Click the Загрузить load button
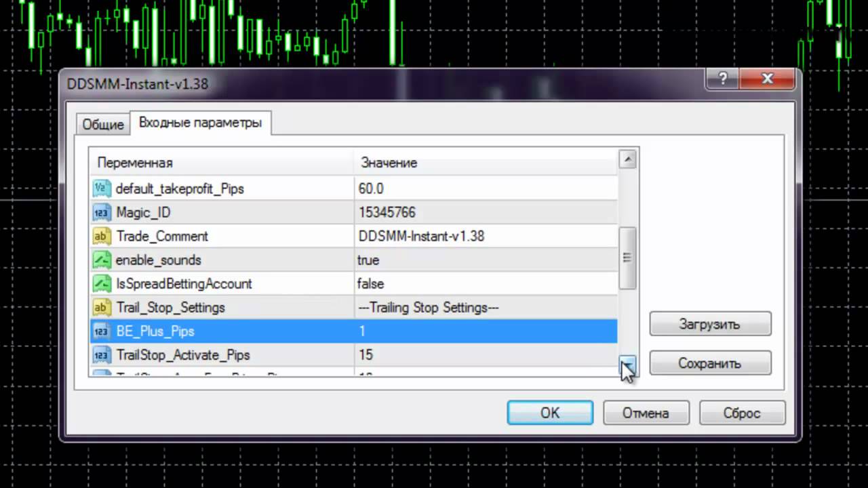Image resolution: width=868 pixels, height=488 pixels. (x=710, y=324)
